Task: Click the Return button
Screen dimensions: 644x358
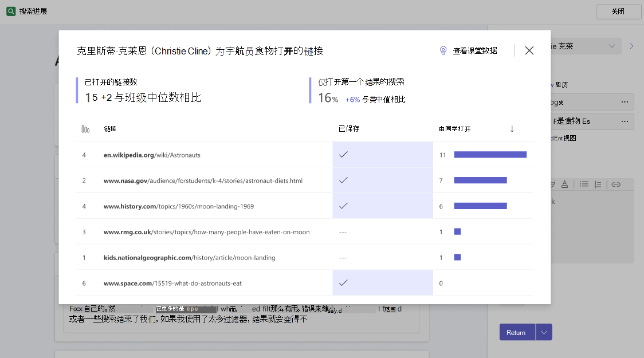Action: pos(517,332)
